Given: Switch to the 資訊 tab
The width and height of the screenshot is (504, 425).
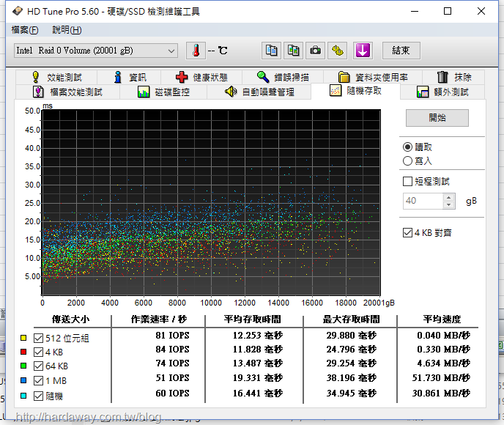Looking at the screenshot, I should point(129,77).
